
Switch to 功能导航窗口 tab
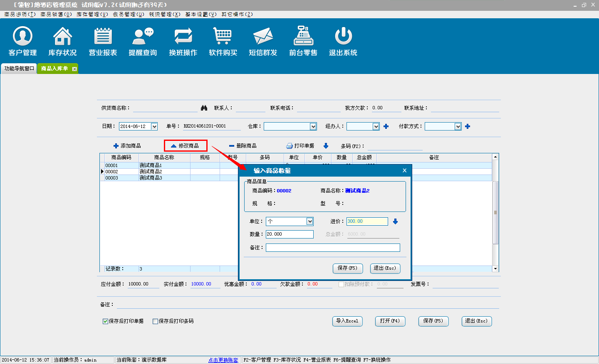(x=19, y=69)
